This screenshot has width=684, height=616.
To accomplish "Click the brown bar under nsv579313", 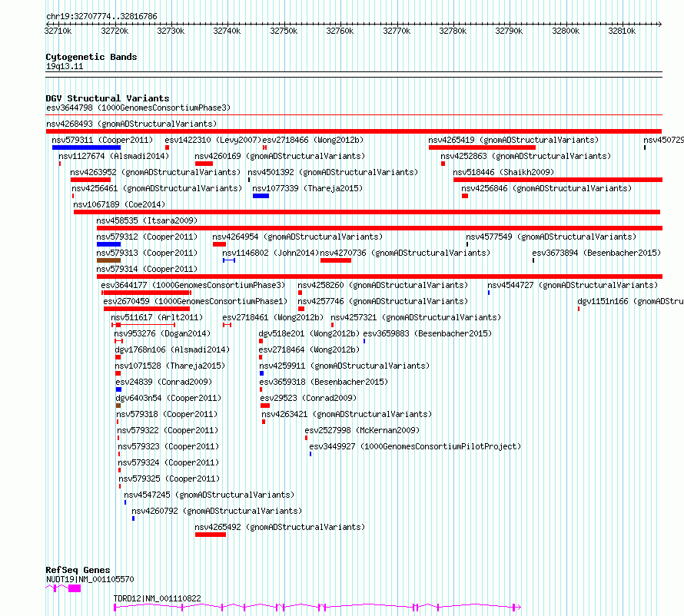I will [x=108, y=260].
